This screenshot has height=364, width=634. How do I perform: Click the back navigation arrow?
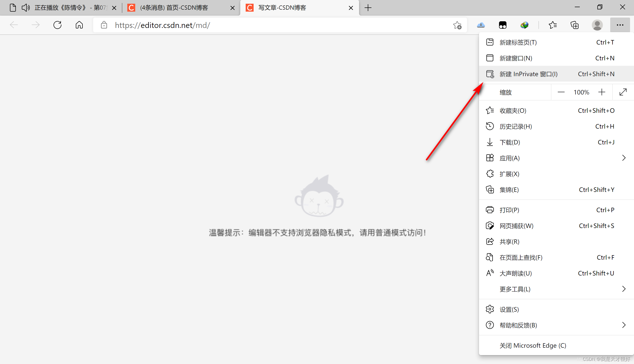(x=14, y=25)
